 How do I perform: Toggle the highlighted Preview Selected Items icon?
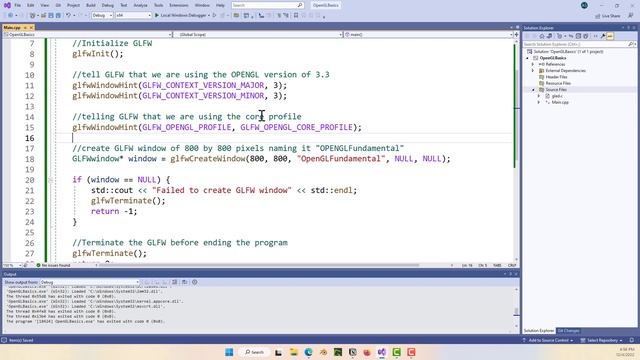click(610, 36)
